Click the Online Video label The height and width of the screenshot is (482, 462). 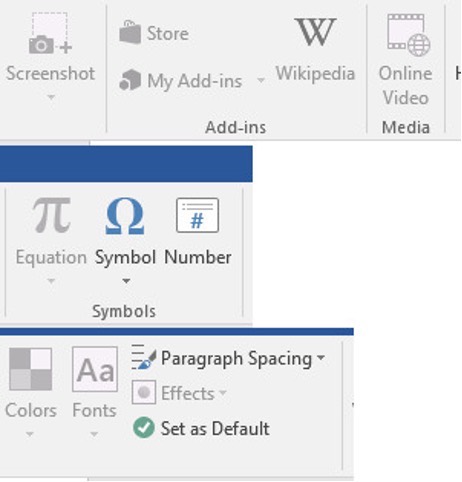point(406,85)
